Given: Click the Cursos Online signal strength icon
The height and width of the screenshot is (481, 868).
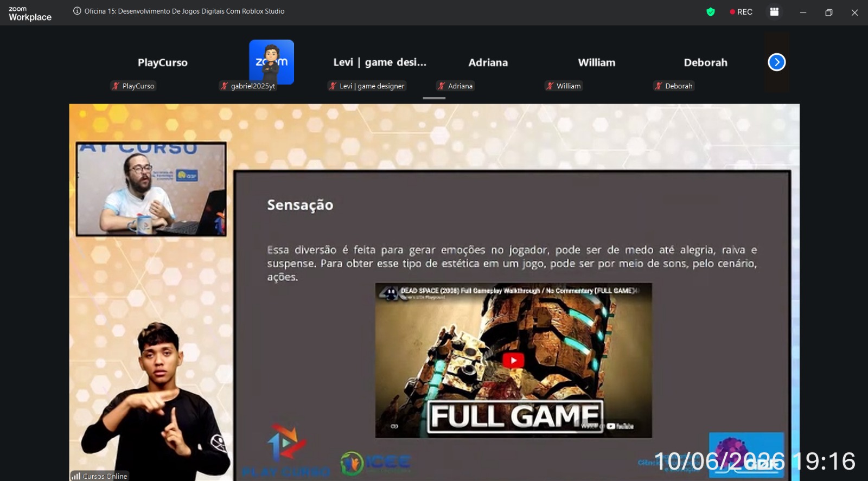Looking at the screenshot, I should (x=75, y=476).
